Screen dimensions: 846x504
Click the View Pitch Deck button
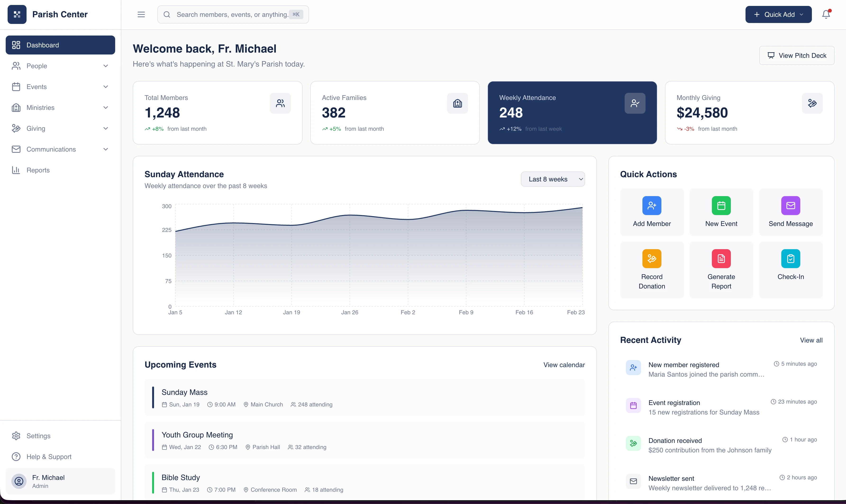(x=796, y=55)
